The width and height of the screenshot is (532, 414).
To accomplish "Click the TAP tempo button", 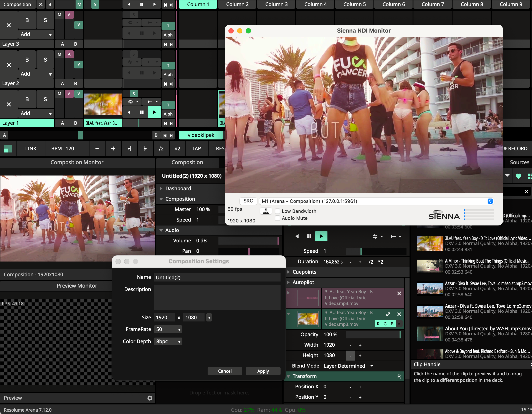I will pos(196,149).
